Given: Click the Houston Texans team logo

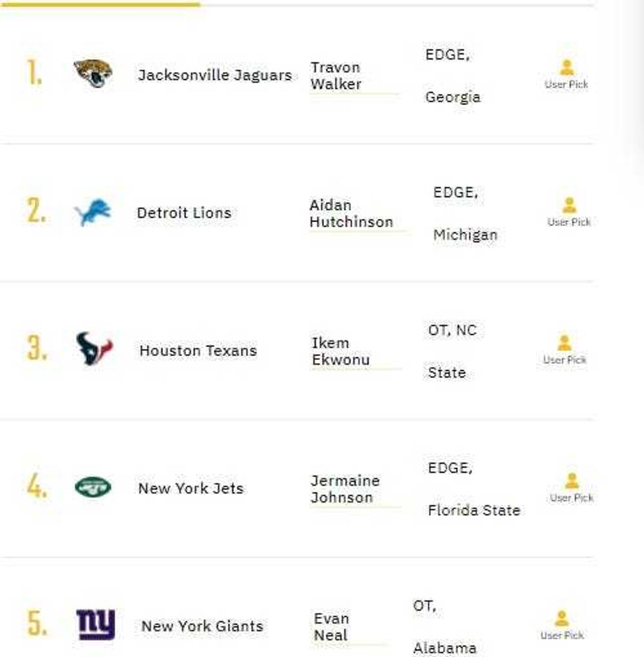Looking at the screenshot, I should [94, 350].
